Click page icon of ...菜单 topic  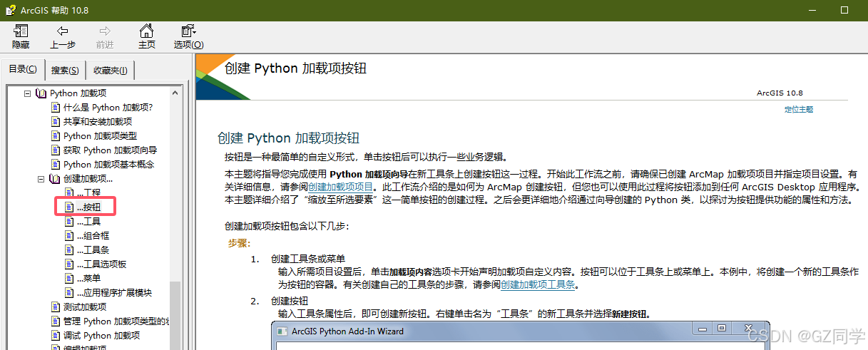pyautogui.click(x=69, y=279)
